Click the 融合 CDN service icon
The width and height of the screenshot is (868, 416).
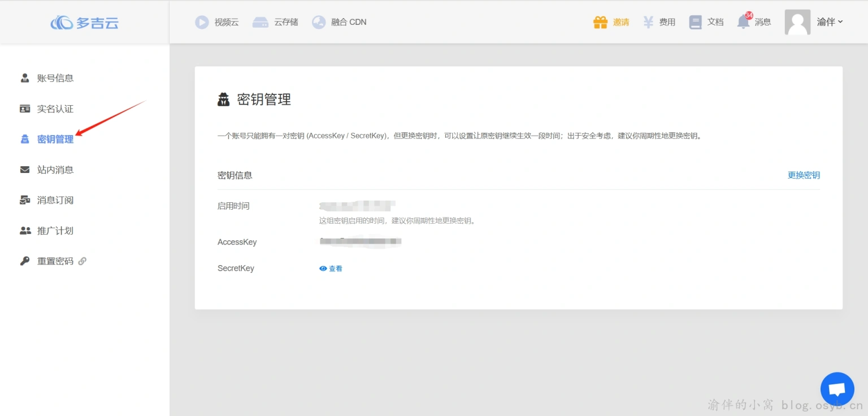(319, 22)
